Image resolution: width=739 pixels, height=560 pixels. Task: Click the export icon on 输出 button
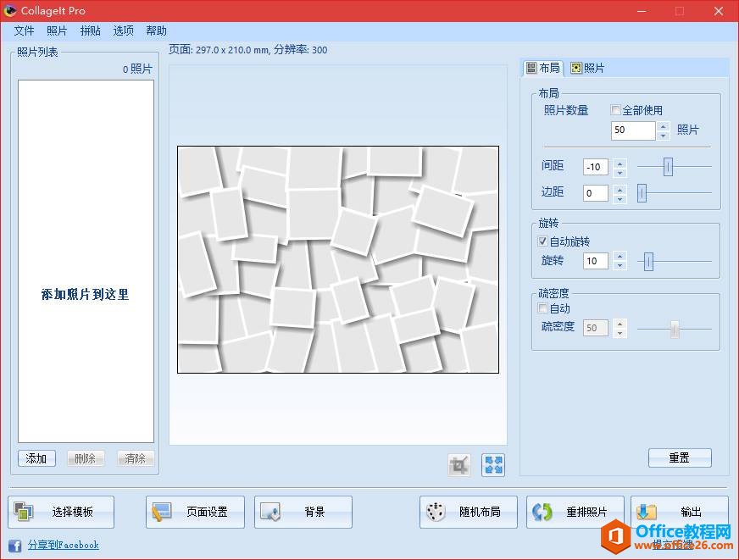click(647, 510)
